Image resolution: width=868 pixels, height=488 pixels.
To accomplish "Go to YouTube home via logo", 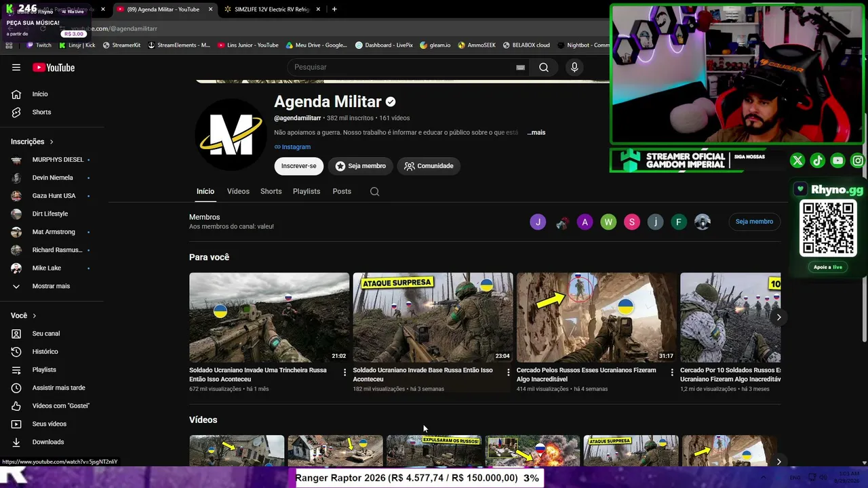I will 54,67.
